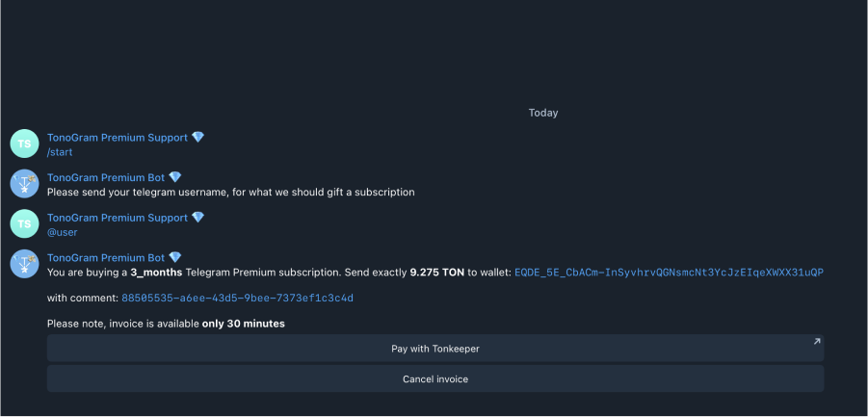Click the /start command link
The width and height of the screenshot is (868, 417).
pyautogui.click(x=60, y=152)
